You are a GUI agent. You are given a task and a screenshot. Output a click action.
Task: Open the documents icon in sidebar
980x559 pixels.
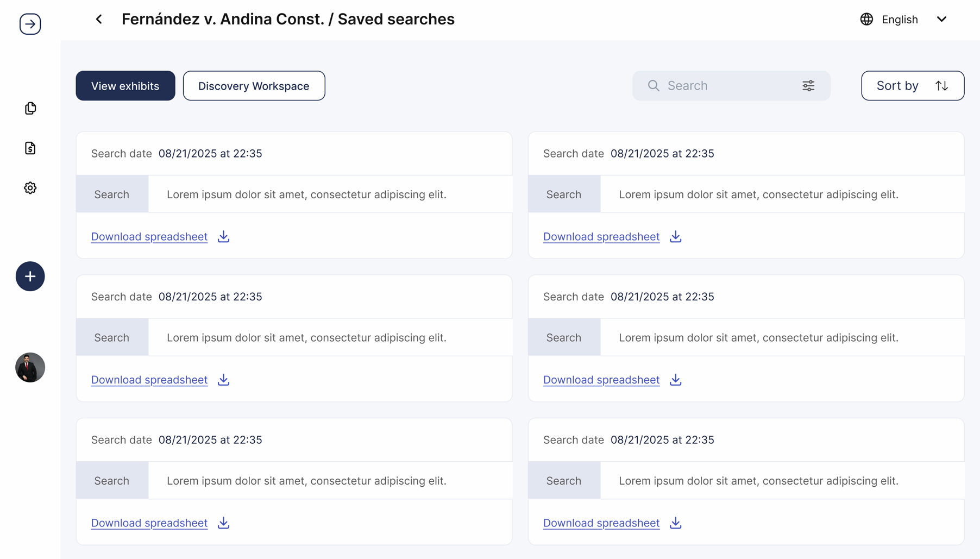pyautogui.click(x=30, y=108)
